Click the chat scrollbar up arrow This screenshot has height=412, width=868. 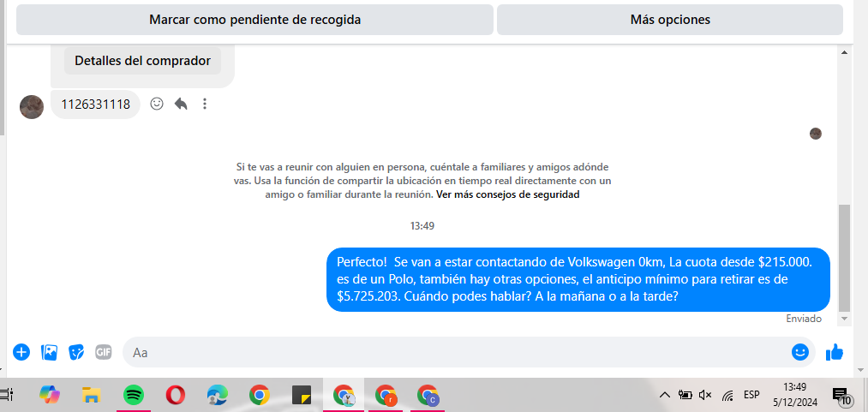(x=844, y=52)
